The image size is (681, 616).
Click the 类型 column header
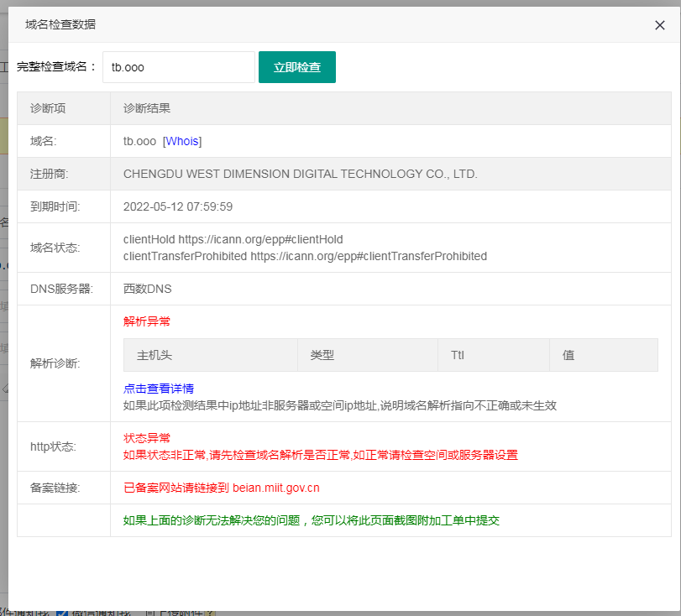(x=322, y=355)
